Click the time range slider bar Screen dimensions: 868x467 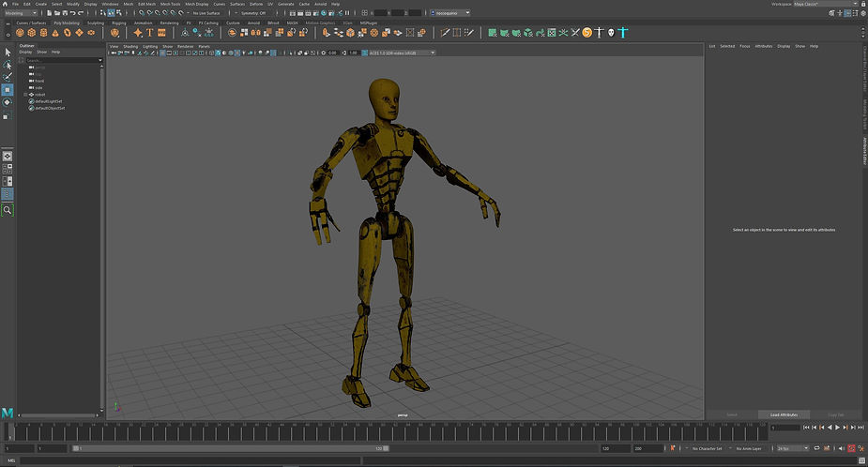[231, 448]
